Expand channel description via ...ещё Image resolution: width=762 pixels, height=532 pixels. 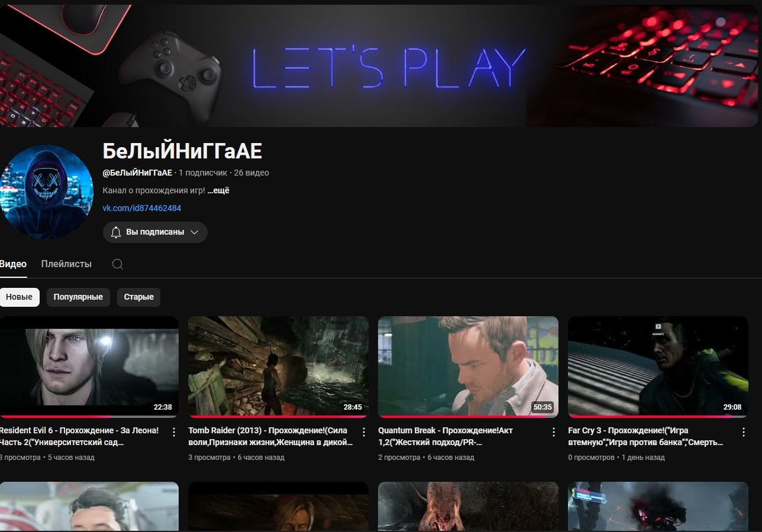coord(218,191)
